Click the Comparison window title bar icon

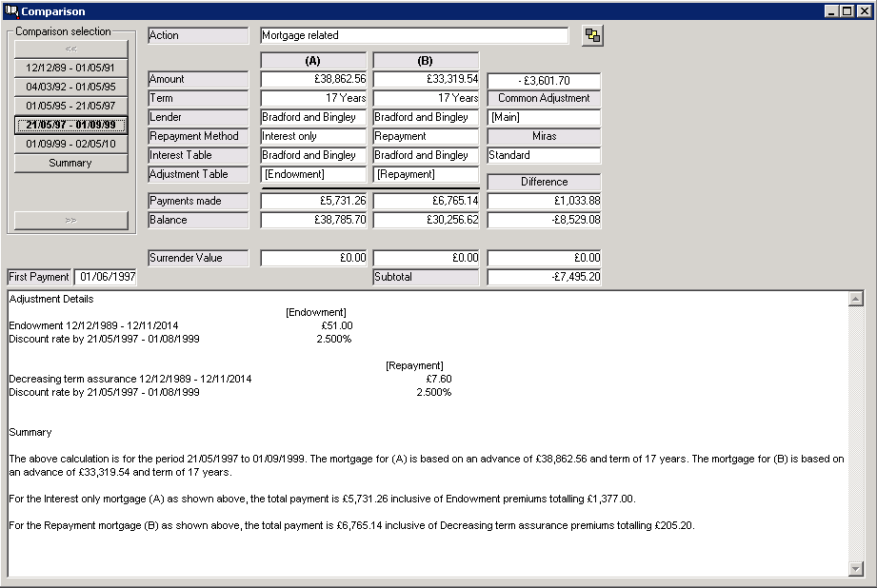tap(11, 10)
